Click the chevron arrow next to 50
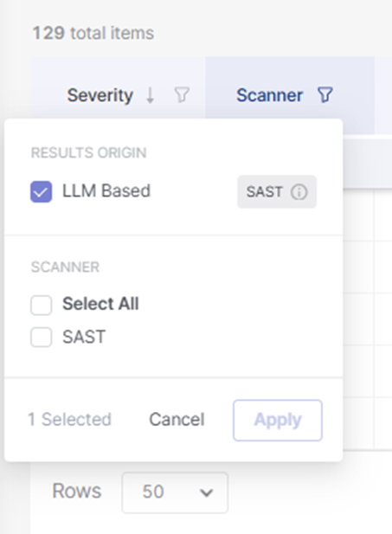392x534 pixels. (x=206, y=492)
